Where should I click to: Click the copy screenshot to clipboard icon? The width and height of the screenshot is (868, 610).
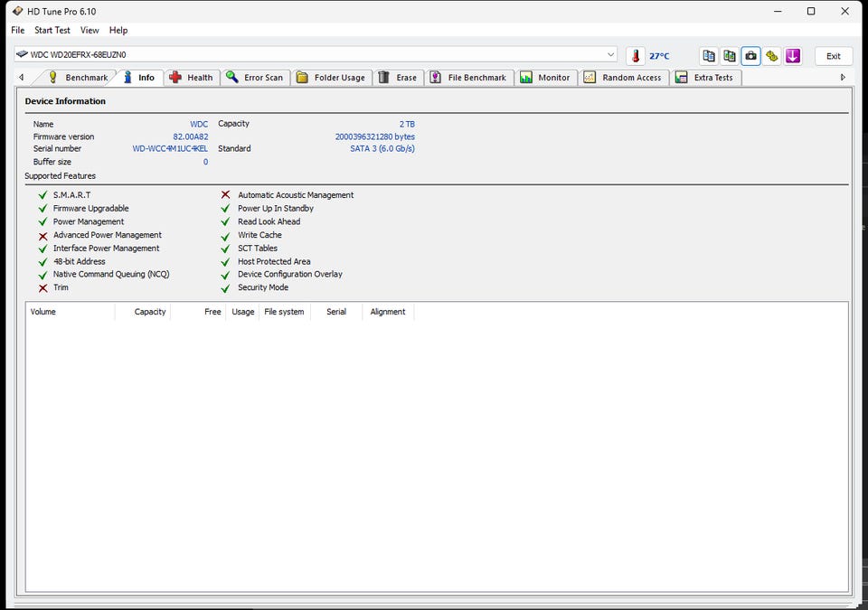click(730, 56)
